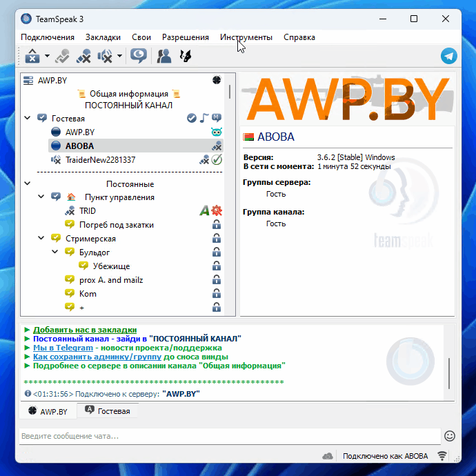Open the Справка menu
This screenshot has width=476, height=476.
click(x=299, y=37)
